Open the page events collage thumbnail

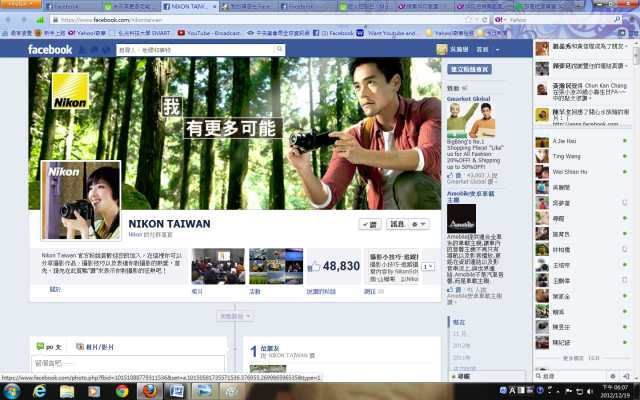click(x=276, y=266)
